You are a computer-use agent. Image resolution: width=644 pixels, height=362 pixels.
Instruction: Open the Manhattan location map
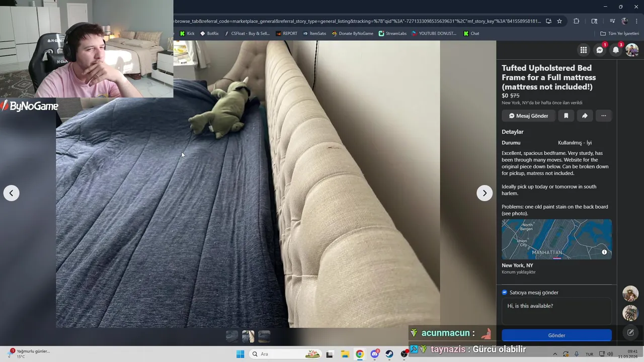coord(556,239)
